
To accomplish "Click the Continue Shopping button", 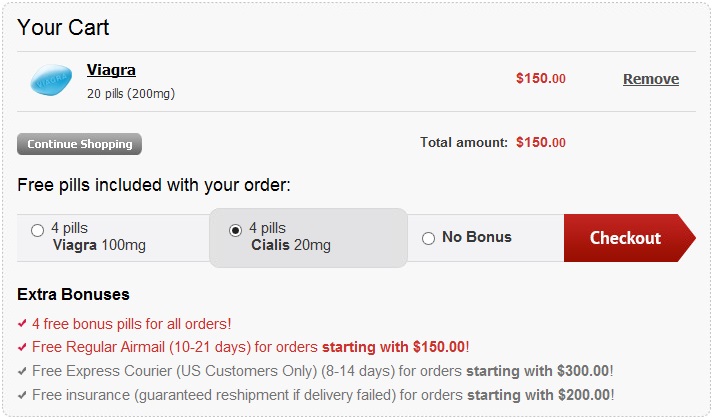I will (79, 144).
